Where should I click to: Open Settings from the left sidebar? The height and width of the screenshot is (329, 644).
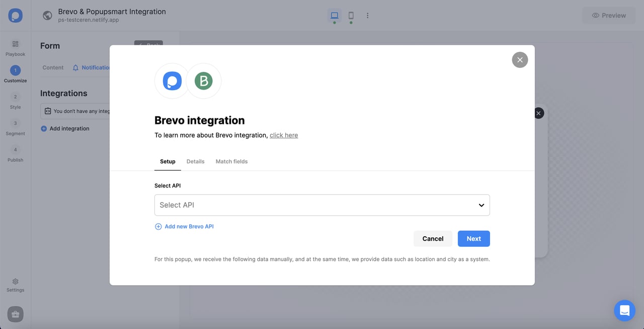pos(15,285)
